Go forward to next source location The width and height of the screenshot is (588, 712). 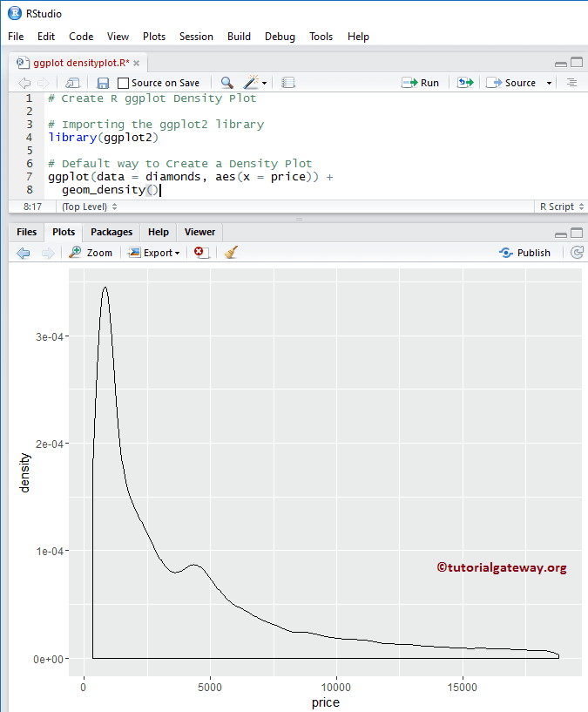[x=44, y=83]
